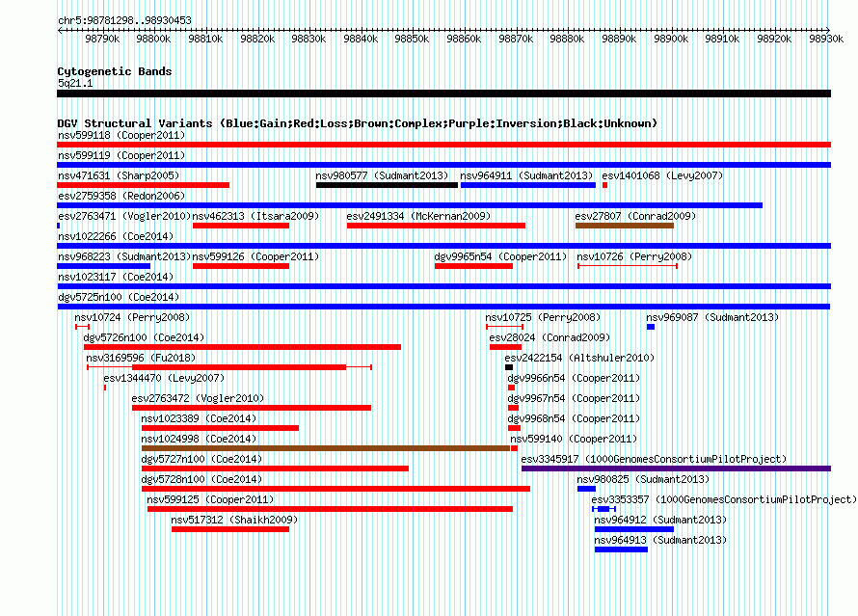The height and width of the screenshot is (616, 858).
Task: Click dgv9966n54 (Cooper2011) label
Action: coord(574,378)
